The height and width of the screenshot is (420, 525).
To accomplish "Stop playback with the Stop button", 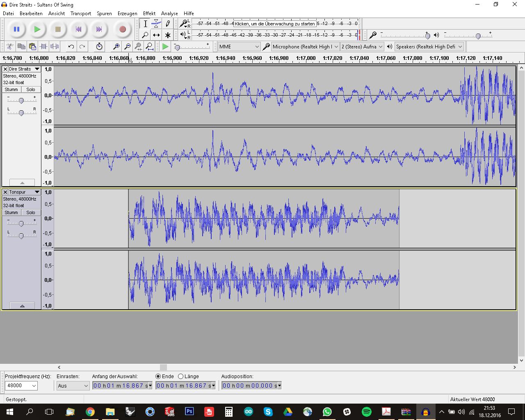I will point(58,29).
